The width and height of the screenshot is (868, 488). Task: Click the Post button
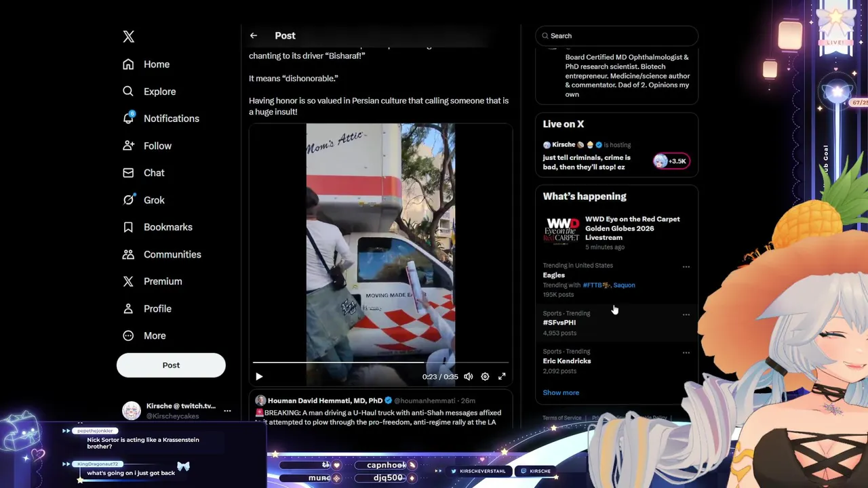pos(171,365)
